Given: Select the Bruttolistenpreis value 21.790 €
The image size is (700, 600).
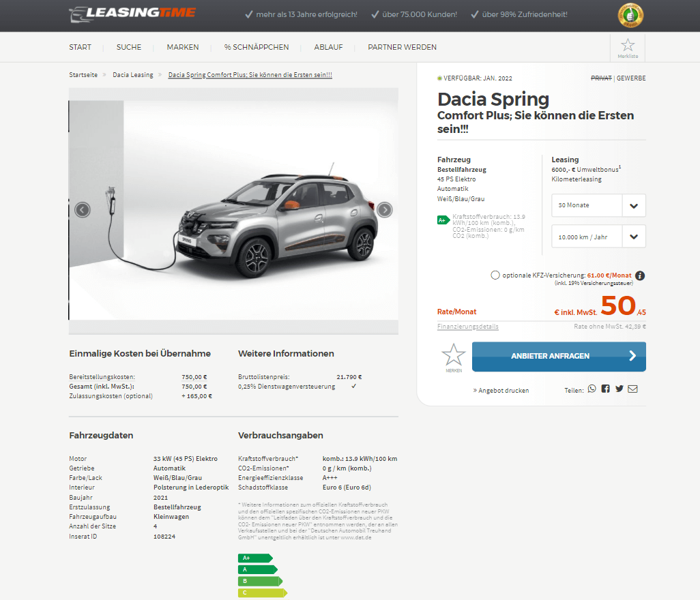Looking at the screenshot, I should pyautogui.click(x=349, y=377).
